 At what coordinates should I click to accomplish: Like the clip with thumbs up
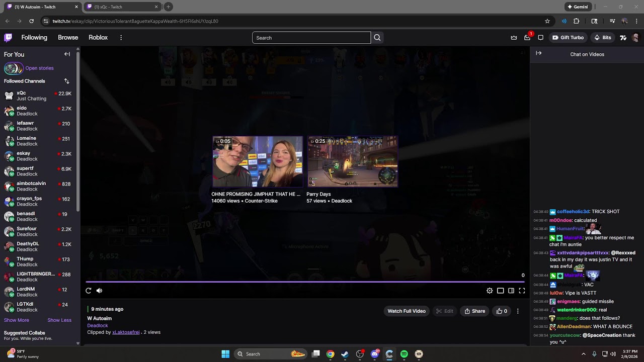502,311
